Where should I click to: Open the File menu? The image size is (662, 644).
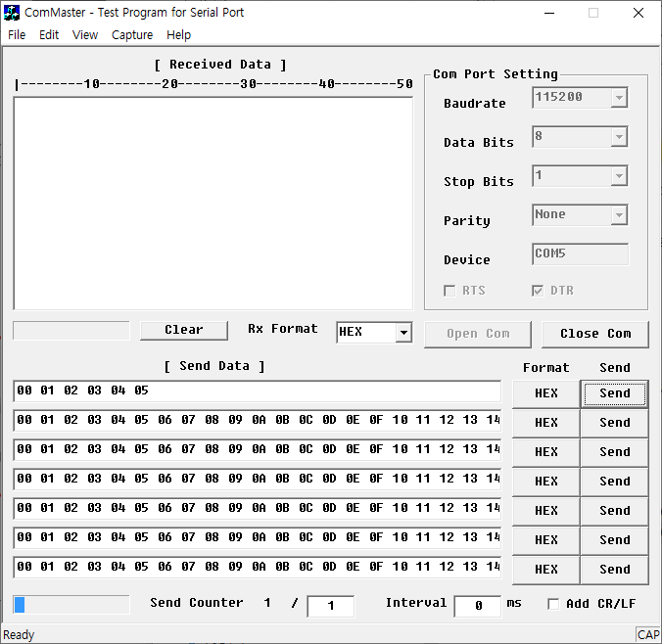tap(17, 34)
